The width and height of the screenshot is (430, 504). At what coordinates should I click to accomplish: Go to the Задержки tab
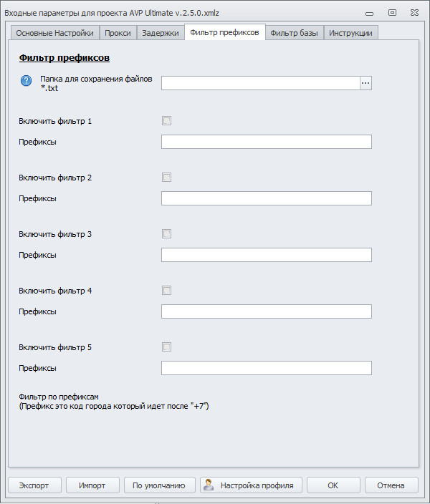coord(161,33)
